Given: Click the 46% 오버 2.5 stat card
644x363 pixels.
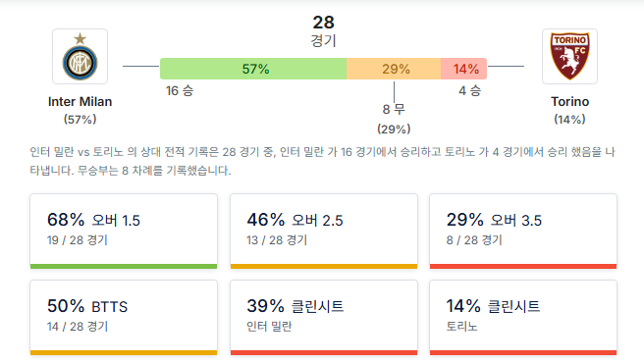Looking at the screenshot, I should point(324,232).
